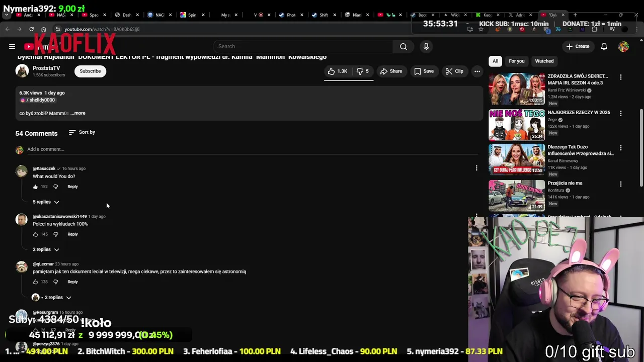Screen dimensions: 644x362
Task: Bookmark this page with star icon
Action: click(481, 29)
